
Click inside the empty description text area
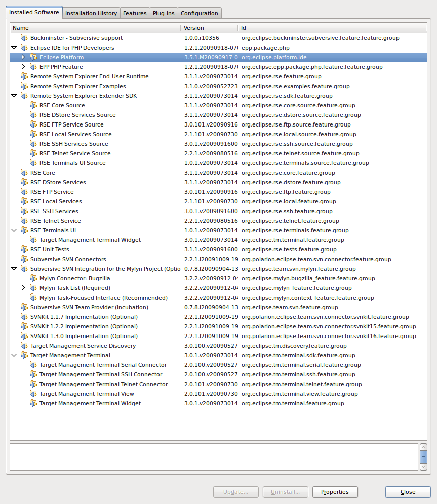tap(214, 457)
